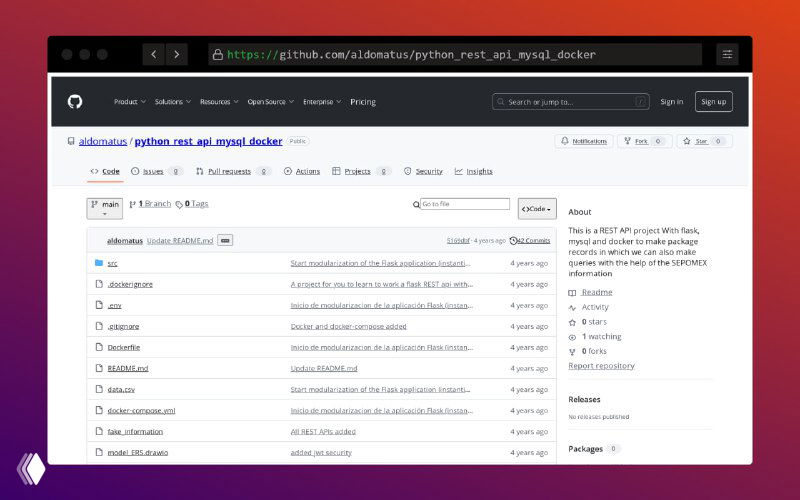
Task: Click the Search or jump to field
Action: tap(570, 102)
